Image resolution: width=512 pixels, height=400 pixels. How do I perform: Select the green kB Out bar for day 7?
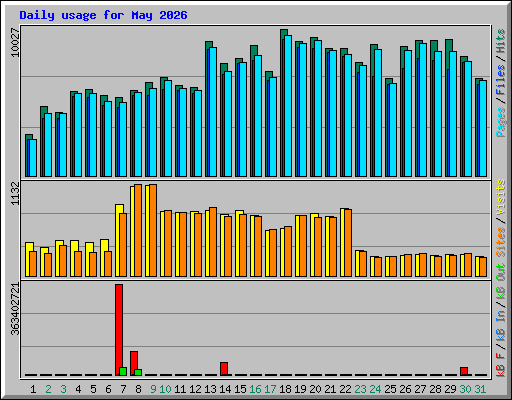(x=123, y=371)
